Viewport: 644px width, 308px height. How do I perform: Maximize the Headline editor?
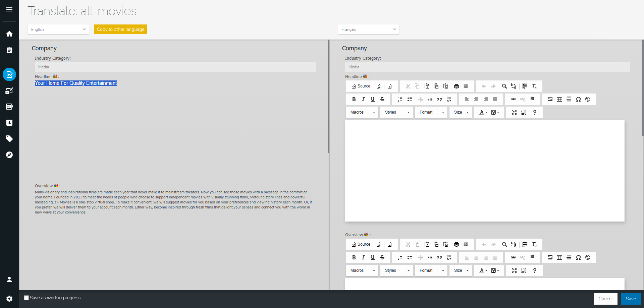coord(514,112)
